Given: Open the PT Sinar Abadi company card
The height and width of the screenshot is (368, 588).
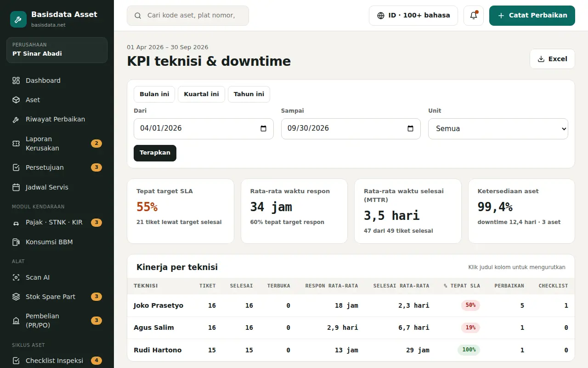Looking at the screenshot, I should click(57, 50).
